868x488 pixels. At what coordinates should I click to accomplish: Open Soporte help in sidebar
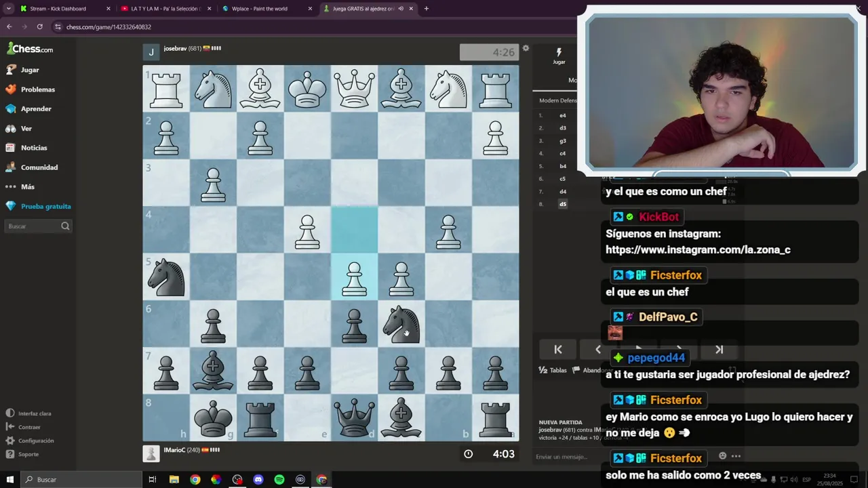tap(22, 454)
